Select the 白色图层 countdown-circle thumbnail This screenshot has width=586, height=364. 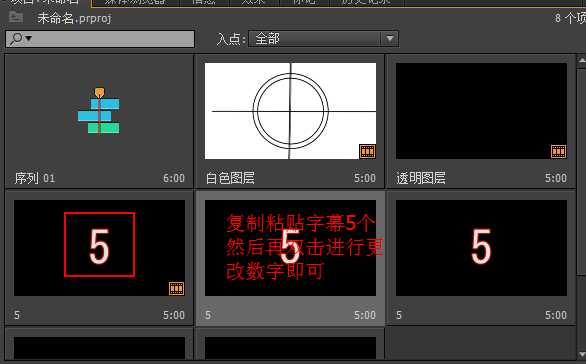290,111
